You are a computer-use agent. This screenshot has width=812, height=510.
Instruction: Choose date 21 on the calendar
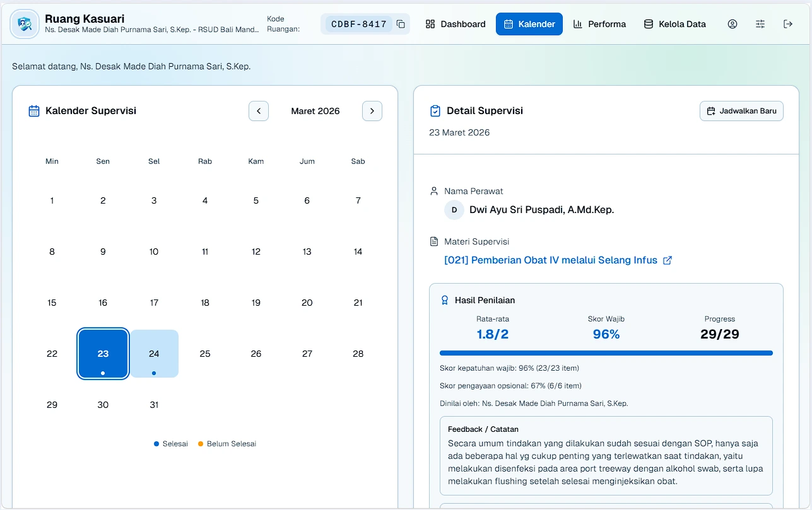358,303
